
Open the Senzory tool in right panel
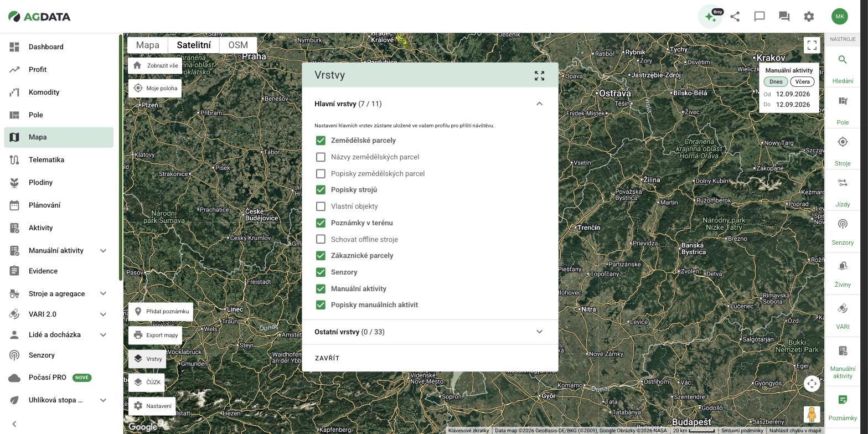pyautogui.click(x=843, y=231)
